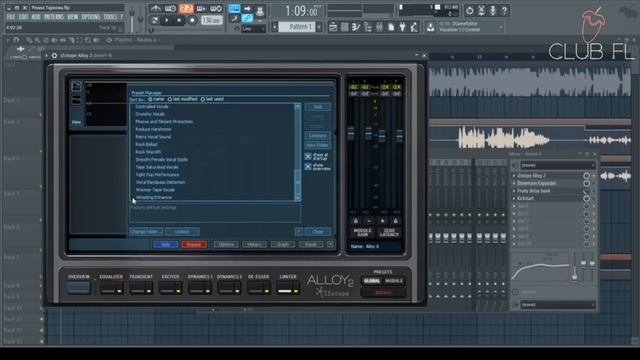640x360 pixels.
Task: Open the FL Studio playlist view icon
Action: (x=333, y=27)
